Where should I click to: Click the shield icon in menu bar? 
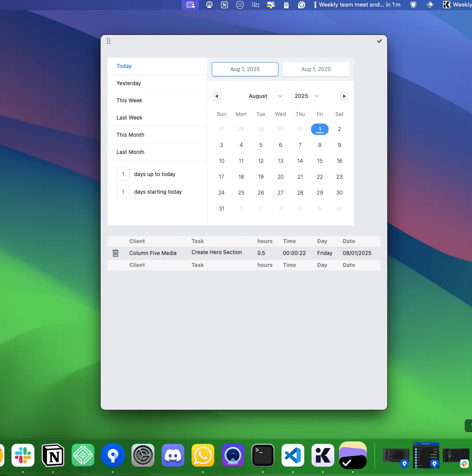[413, 5]
